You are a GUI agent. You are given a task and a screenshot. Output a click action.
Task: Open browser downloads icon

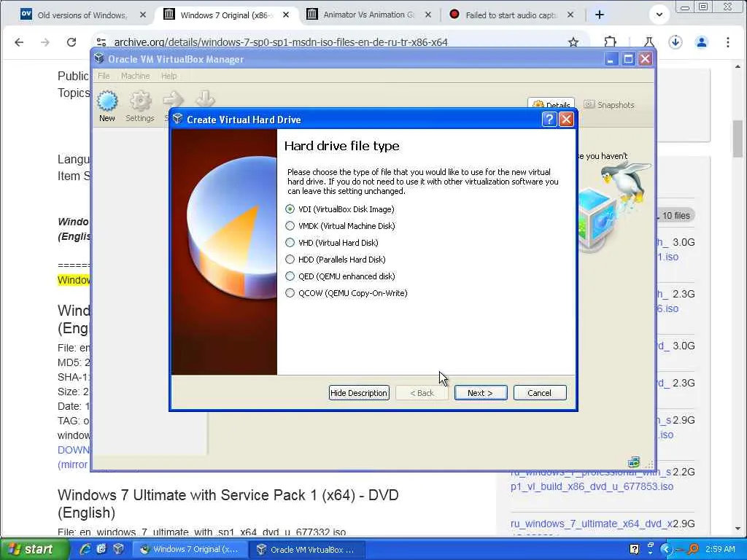(675, 42)
